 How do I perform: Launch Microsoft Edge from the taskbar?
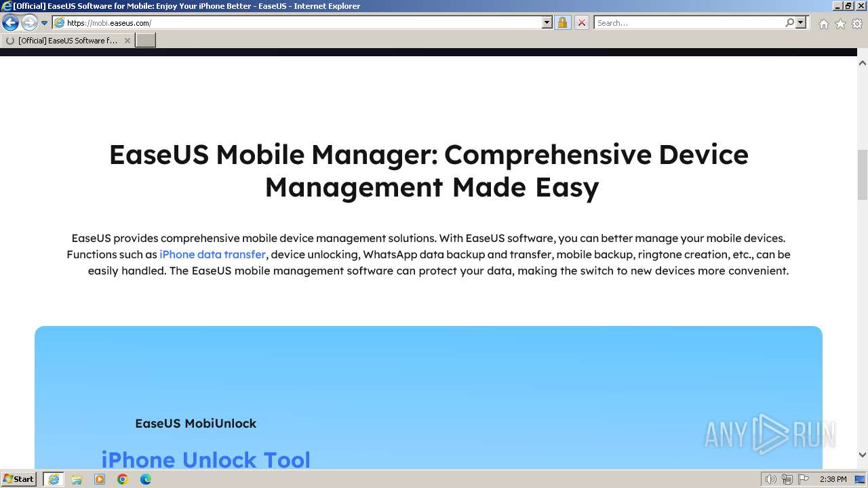point(146,479)
